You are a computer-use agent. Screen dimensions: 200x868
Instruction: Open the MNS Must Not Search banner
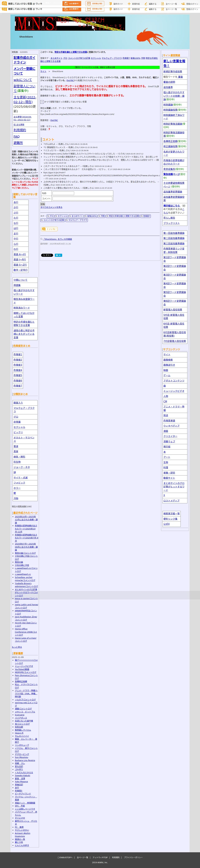(70, 24)
